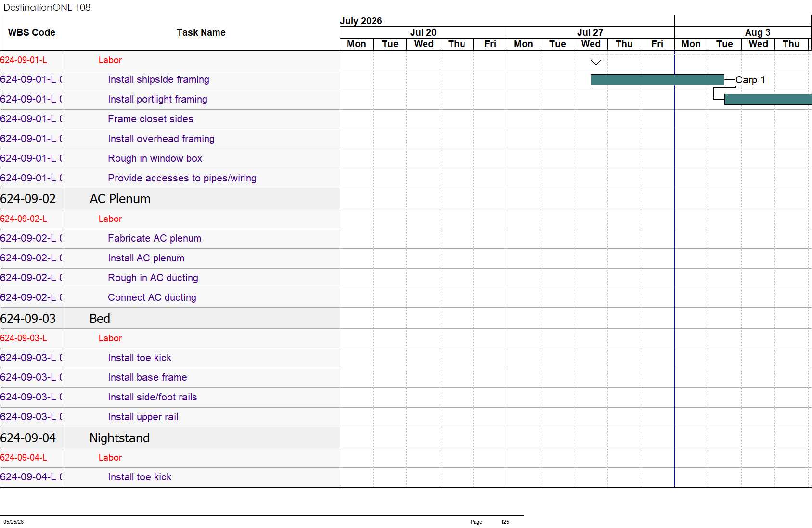Click the Task Name column header
The image size is (812, 528).
click(201, 33)
